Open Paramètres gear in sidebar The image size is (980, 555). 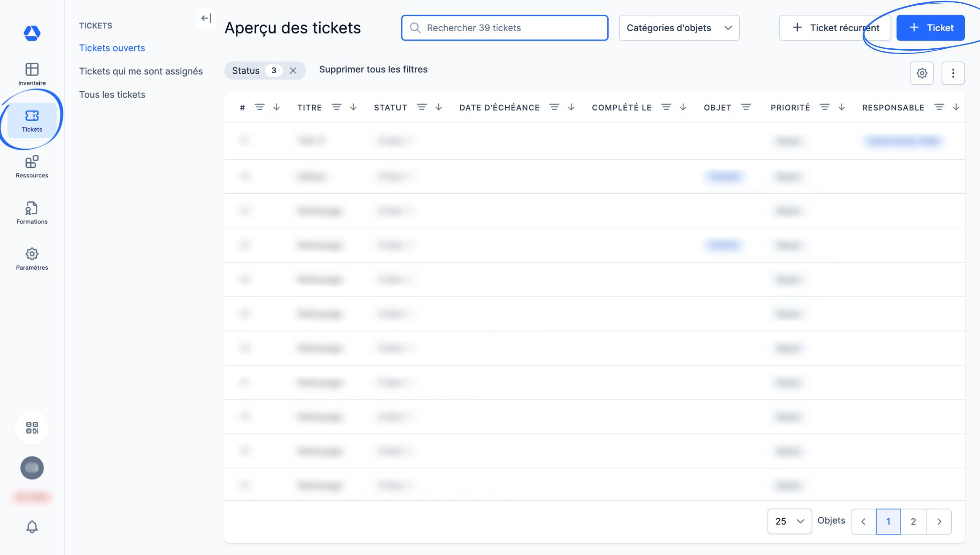(32, 259)
